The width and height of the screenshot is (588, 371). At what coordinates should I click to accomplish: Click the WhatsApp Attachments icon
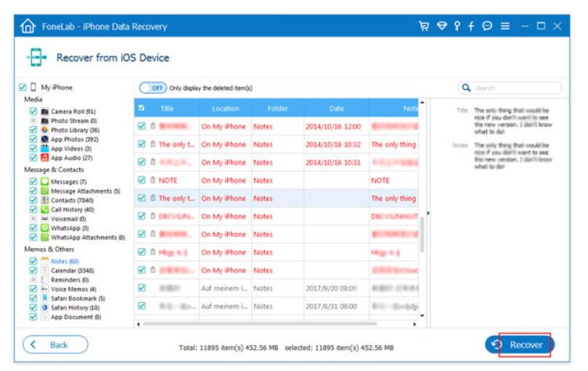pyautogui.click(x=45, y=237)
